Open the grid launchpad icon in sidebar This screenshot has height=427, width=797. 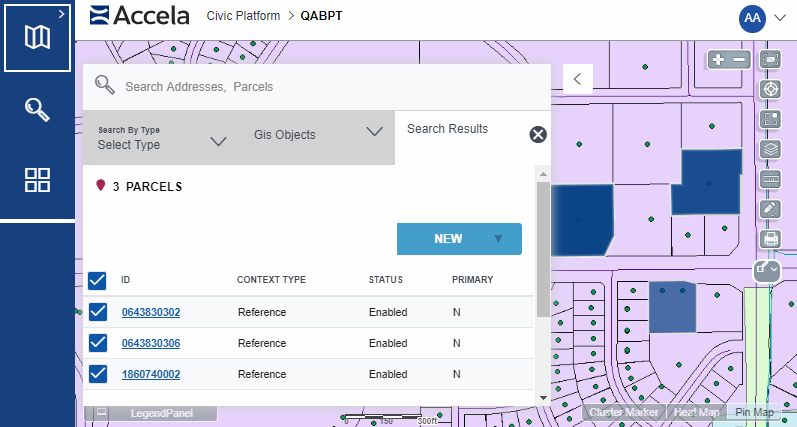pyautogui.click(x=37, y=180)
